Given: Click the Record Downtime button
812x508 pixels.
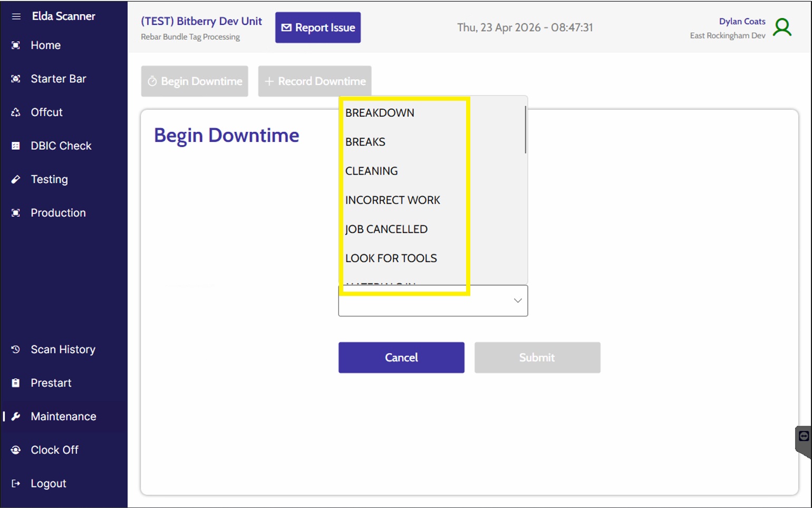Looking at the screenshot, I should tap(315, 81).
